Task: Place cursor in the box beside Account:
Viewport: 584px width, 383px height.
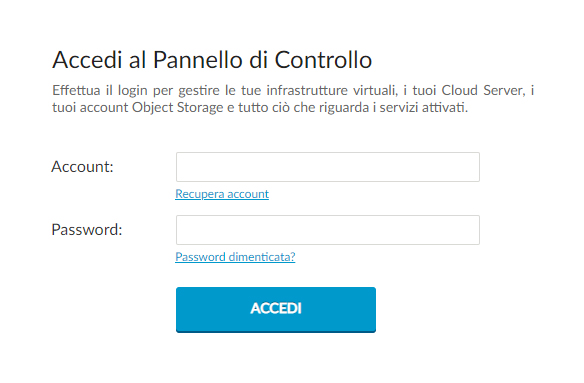Action: [x=328, y=167]
